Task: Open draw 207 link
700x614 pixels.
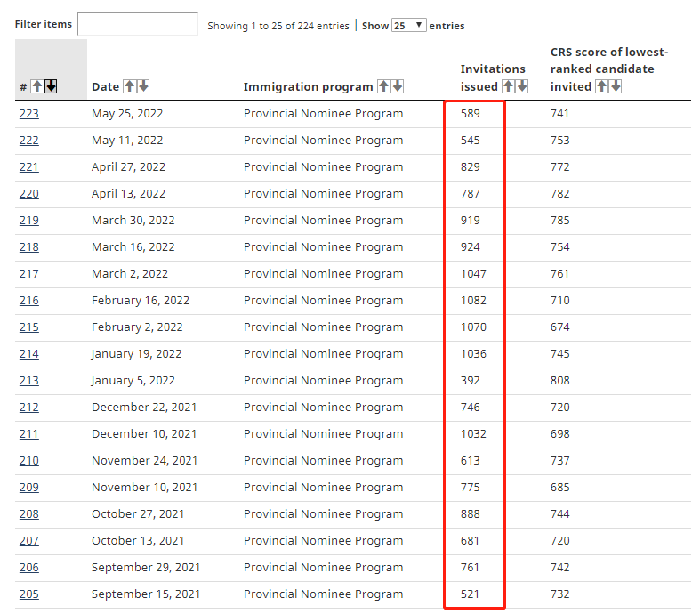Action: coord(29,541)
